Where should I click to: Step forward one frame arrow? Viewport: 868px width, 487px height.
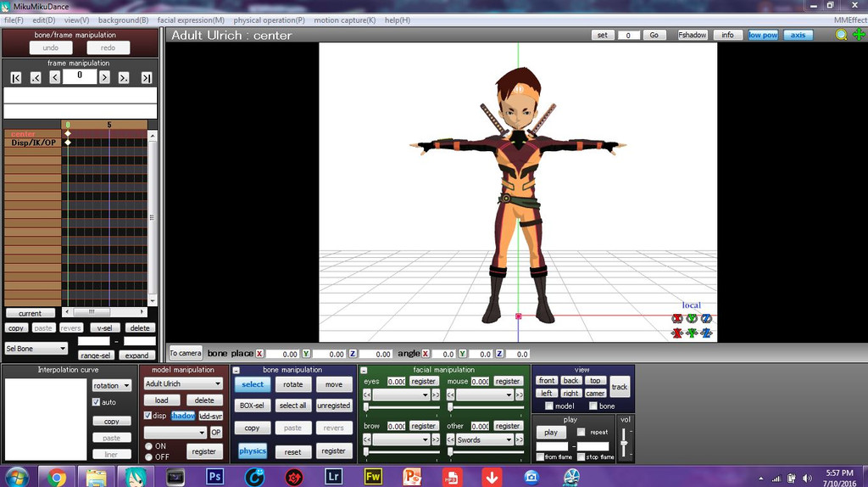pos(104,77)
